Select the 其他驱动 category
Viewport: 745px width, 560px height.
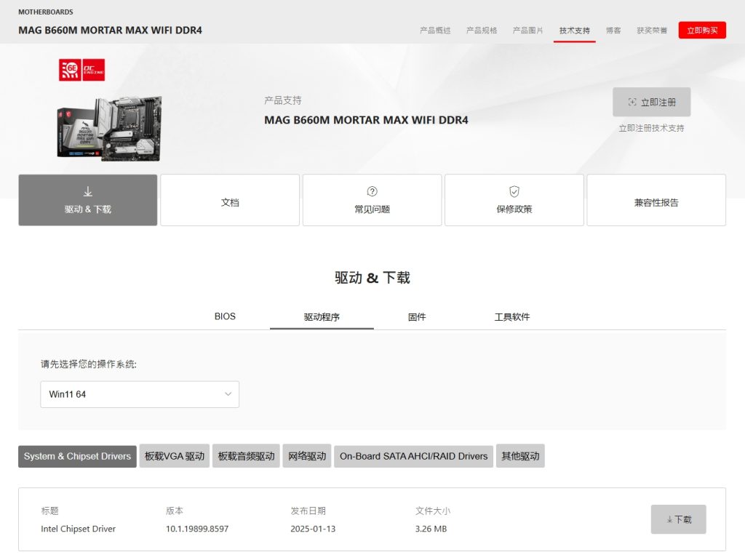click(520, 456)
